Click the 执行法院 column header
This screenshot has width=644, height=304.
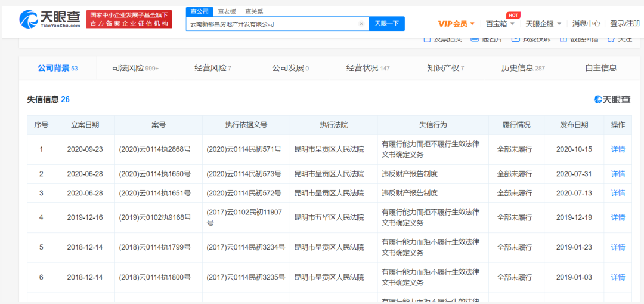pyautogui.click(x=334, y=125)
